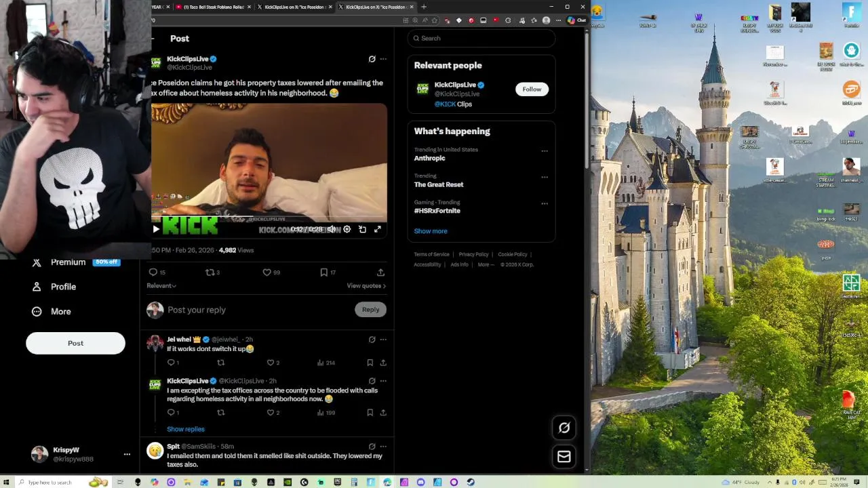
Task: Open Grok icon on Spit's comment
Action: [372, 447]
